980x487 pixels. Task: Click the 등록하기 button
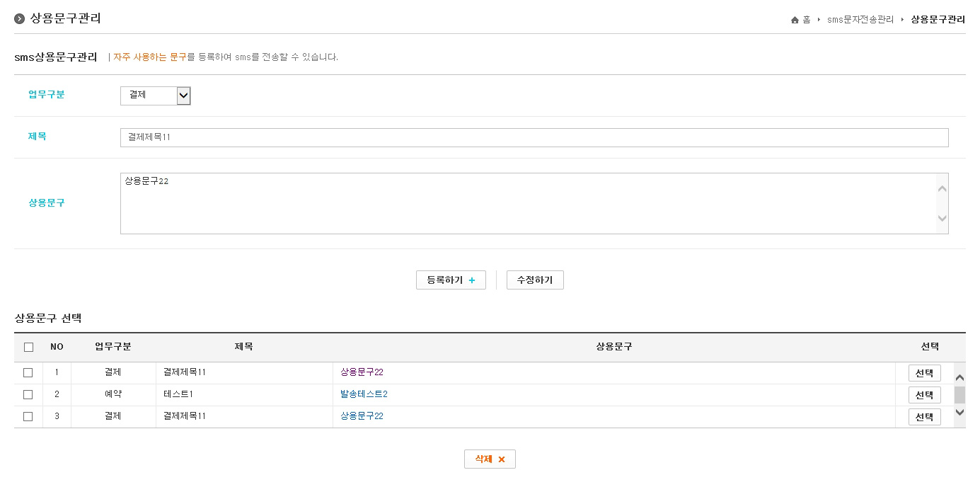[451, 280]
